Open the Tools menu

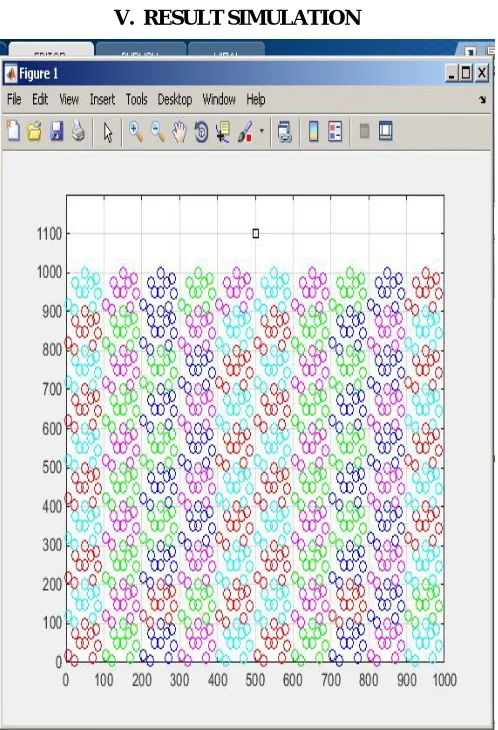click(x=136, y=99)
